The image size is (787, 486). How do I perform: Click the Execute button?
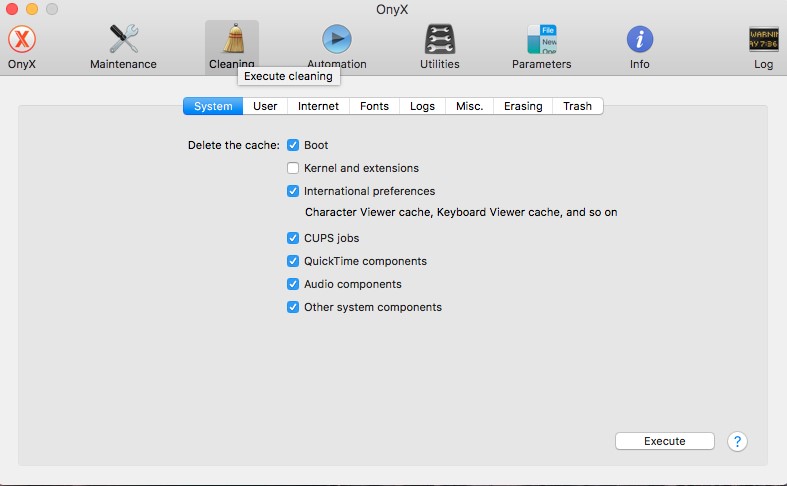pyautogui.click(x=664, y=441)
